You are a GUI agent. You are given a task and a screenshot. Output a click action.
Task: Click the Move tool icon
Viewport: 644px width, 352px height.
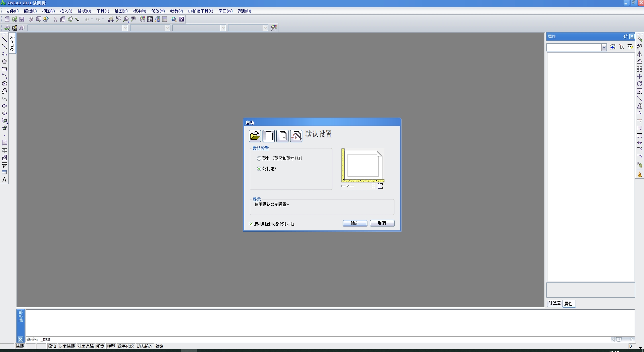click(x=640, y=76)
